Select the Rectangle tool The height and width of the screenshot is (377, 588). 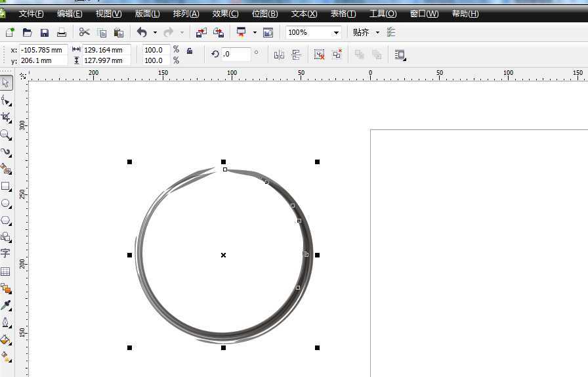(x=6, y=187)
